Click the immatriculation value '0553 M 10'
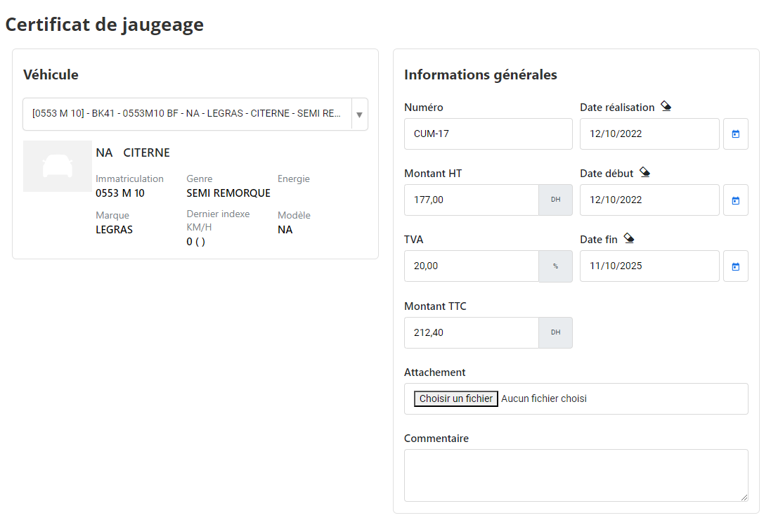This screenshot has height=532, width=771. point(120,193)
